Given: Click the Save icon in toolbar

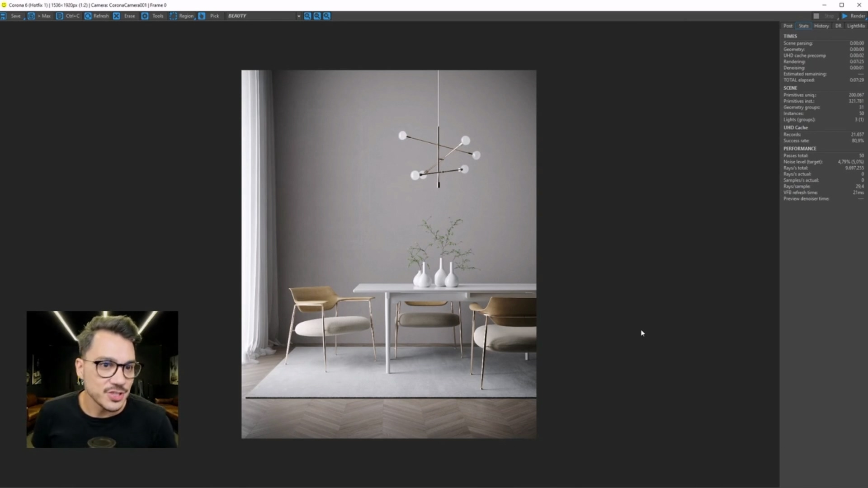Looking at the screenshot, I should point(4,16).
